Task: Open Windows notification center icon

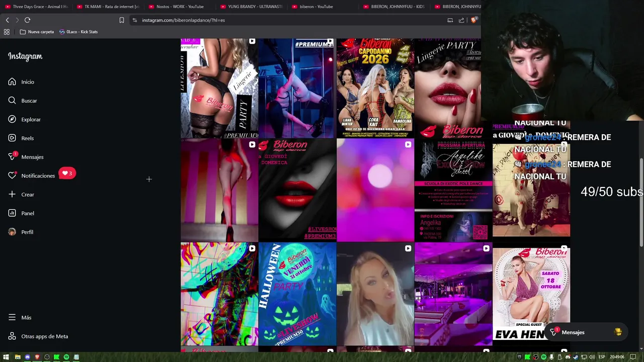Action: [633, 357]
